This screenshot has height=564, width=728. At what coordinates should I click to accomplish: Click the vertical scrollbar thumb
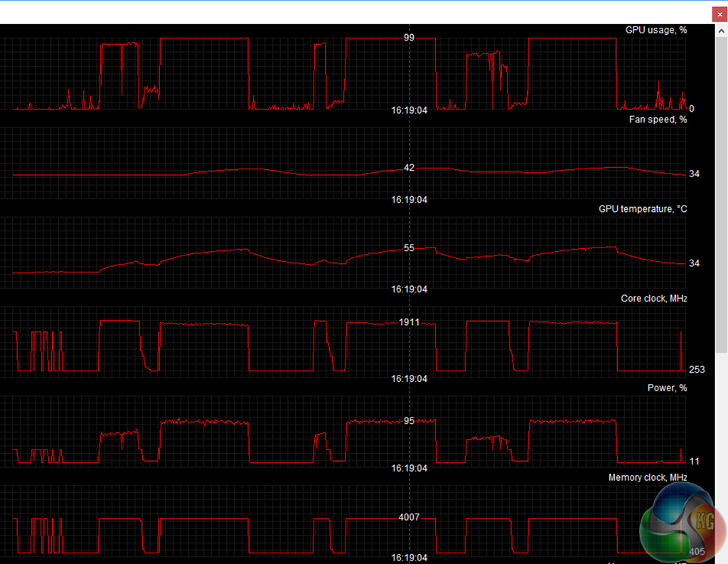click(x=721, y=196)
